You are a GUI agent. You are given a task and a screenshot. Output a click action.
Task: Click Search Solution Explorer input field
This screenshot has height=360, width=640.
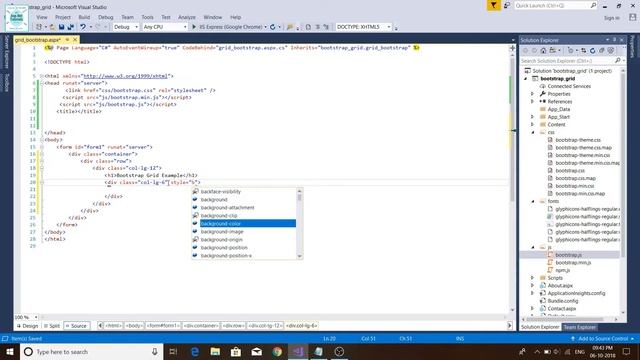click(x=567, y=60)
